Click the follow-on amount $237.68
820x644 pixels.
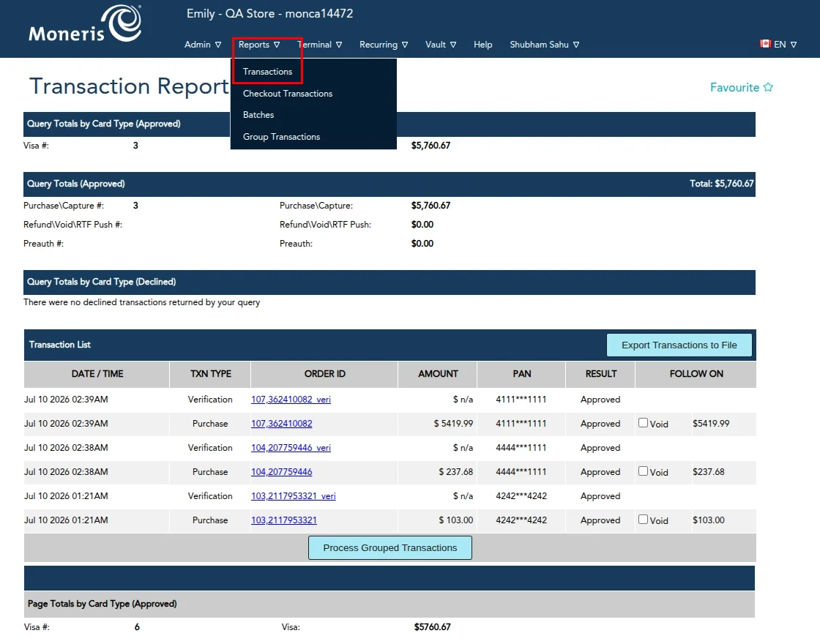click(x=708, y=471)
